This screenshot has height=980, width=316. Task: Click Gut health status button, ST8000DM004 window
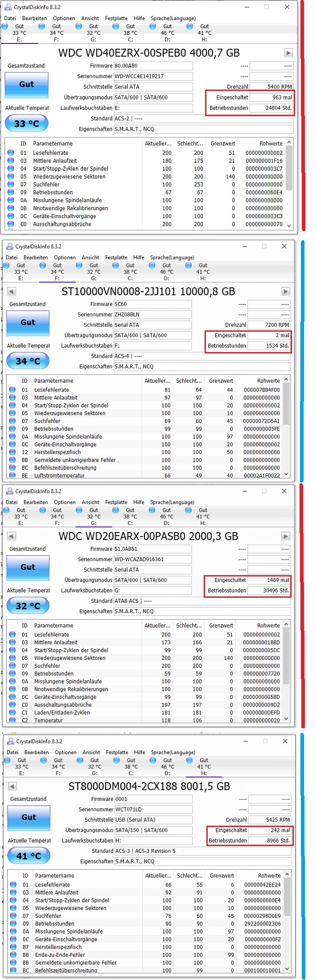tap(29, 817)
